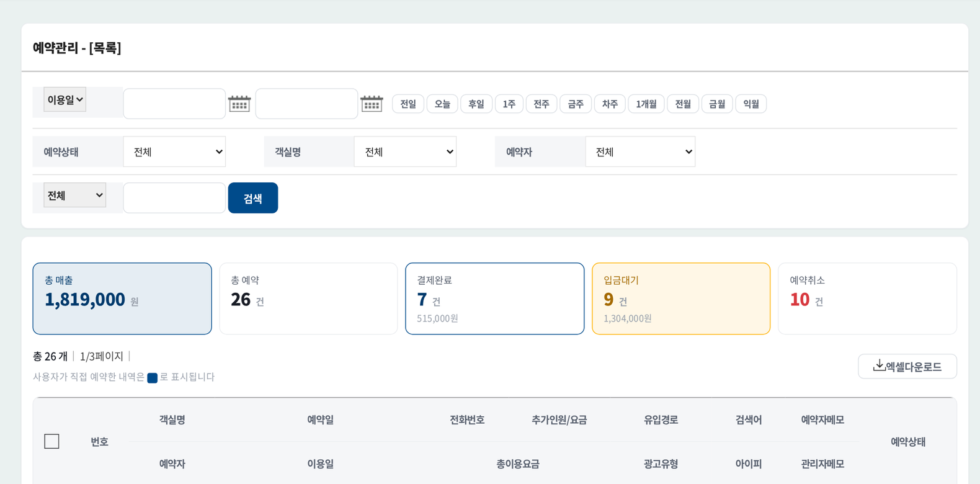
Task: Click the 아이피 column header
Action: click(x=749, y=464)
